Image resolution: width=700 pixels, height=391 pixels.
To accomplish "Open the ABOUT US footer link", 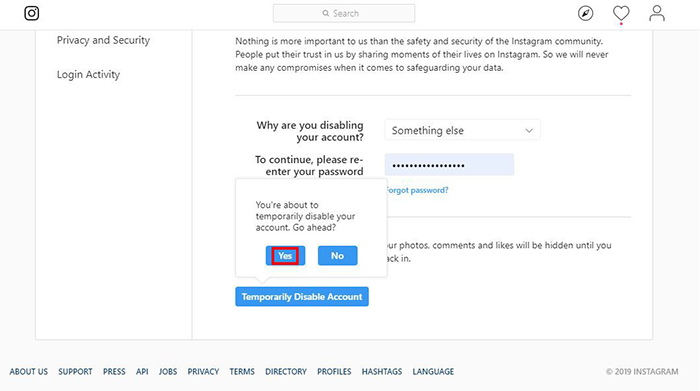I will [29, 371].
